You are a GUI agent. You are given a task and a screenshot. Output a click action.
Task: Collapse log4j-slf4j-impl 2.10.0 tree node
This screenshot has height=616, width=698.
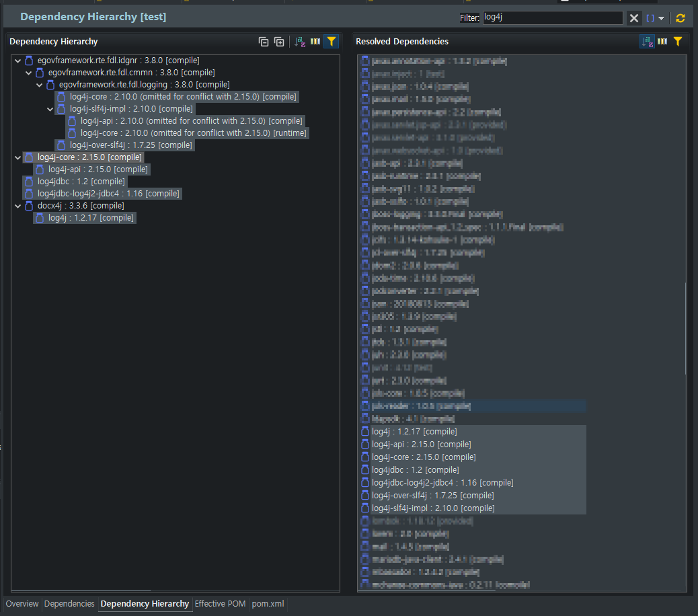(50, 109)
